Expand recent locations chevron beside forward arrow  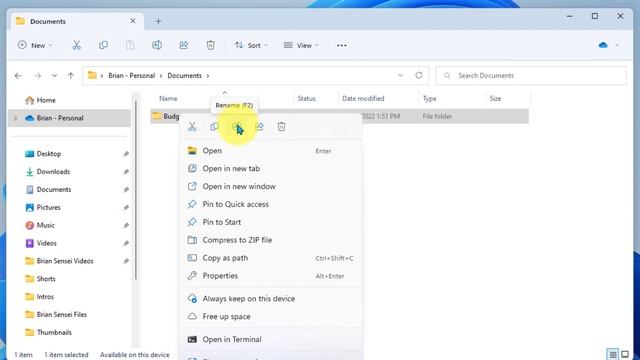(x=54, y=76)
